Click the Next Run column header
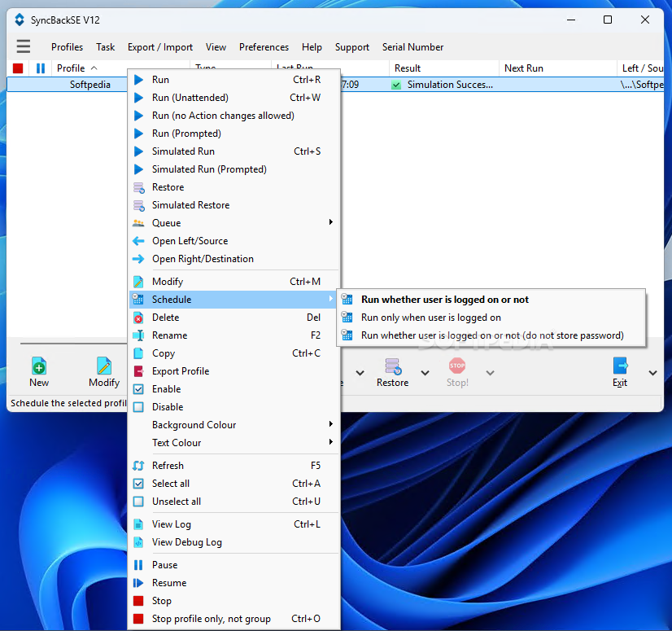The width and height of the screenshot is (672, 631). pyautogui.click(x=558, y=68)
